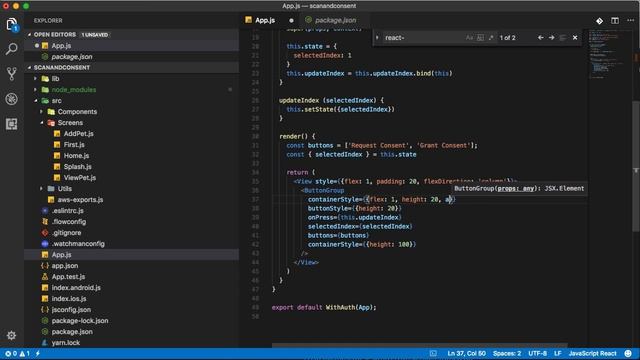Open the .watchmanconfig file

pos(78,244)
